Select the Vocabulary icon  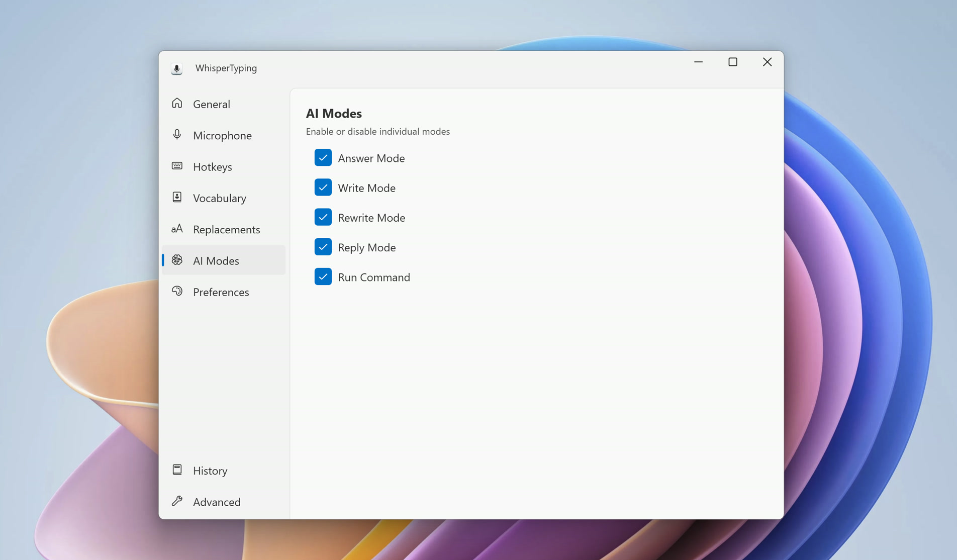click(177, 197)
